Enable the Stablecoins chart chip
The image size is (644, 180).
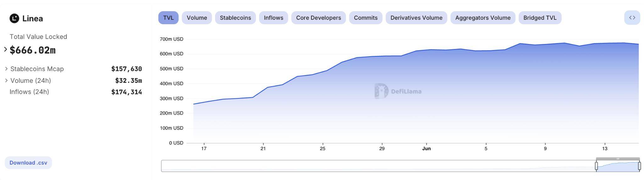pyautogui.click(x=236, y=18)
